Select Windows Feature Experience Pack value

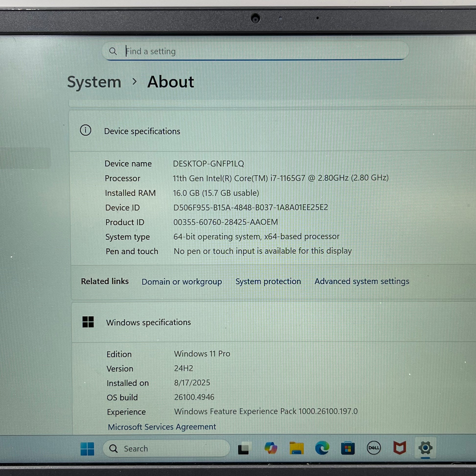[266, 411]
